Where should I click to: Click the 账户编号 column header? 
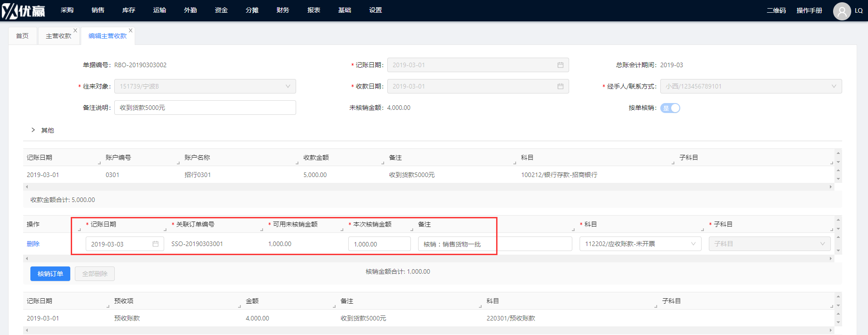(x=118, y=158)
